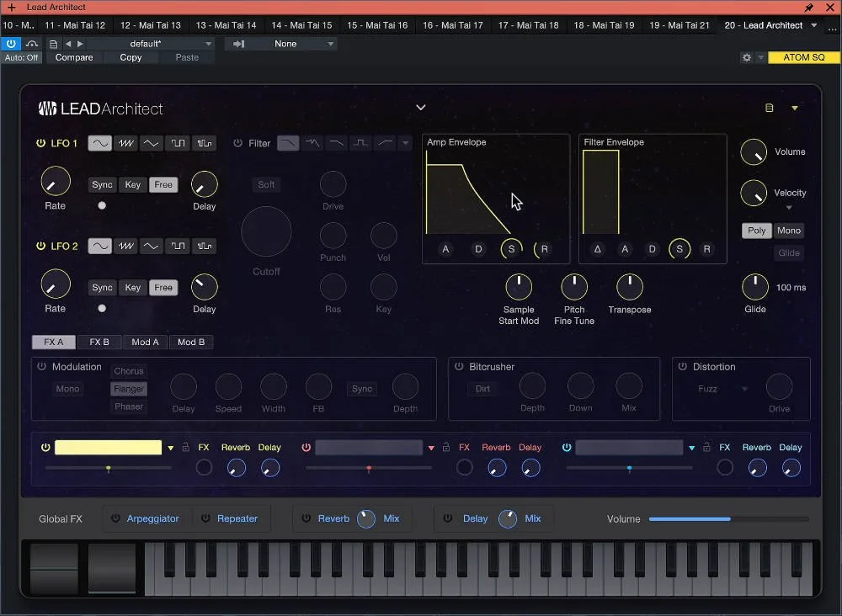Viewport: 842px width, 616px height.
Task: Select the LFO 1 triangle waveform icon
Action: [x=152, y=143]
